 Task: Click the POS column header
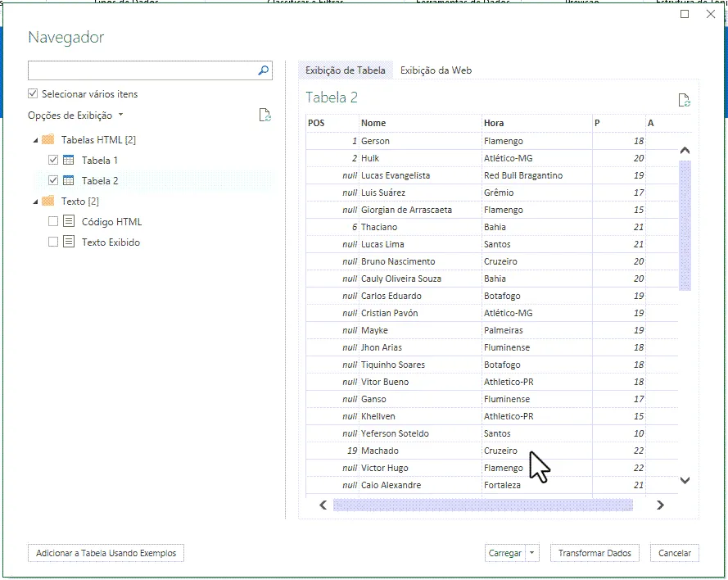(332, 123)
